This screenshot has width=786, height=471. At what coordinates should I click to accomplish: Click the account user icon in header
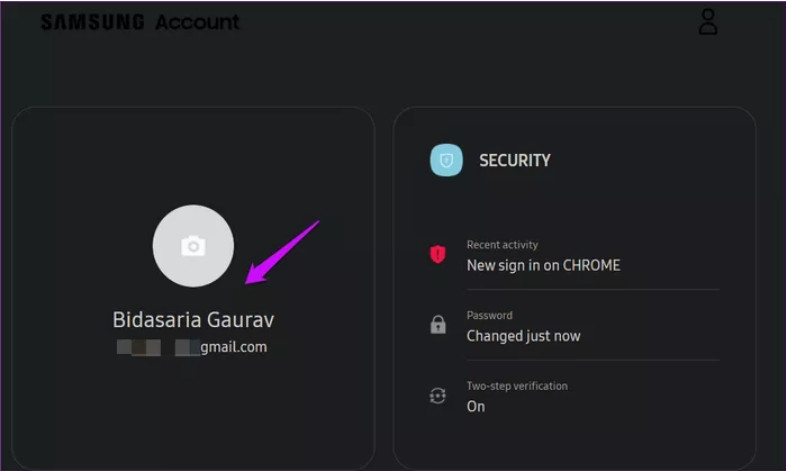[x=708, y=22]
